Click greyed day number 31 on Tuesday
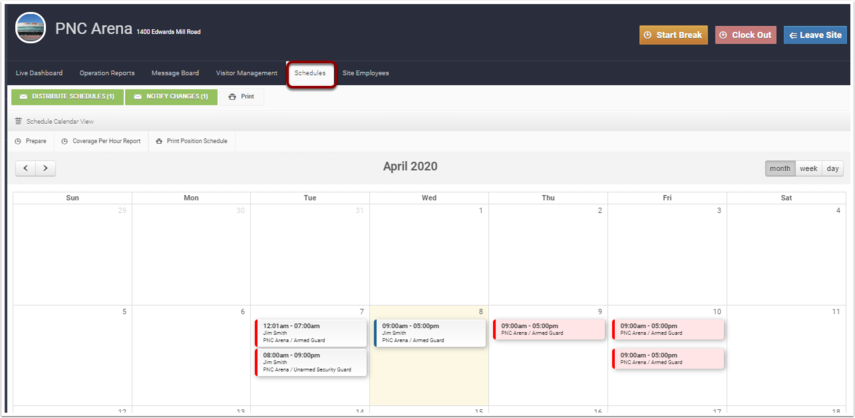The image size is (855, 418). 360,210
